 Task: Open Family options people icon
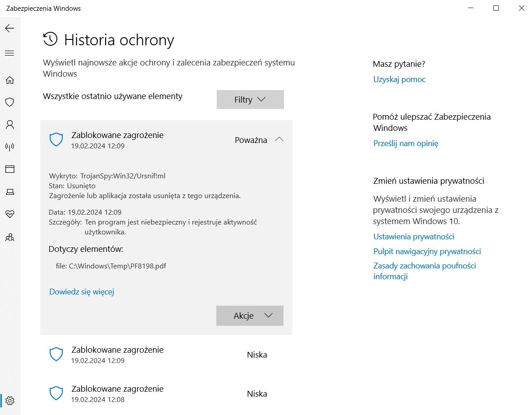click(x=10, y=237)
